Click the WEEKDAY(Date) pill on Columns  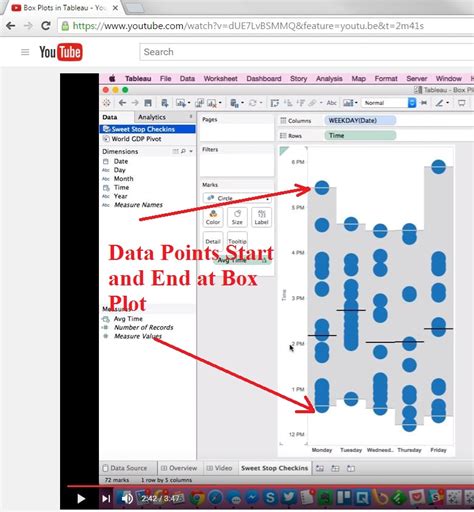click(360, 120)
